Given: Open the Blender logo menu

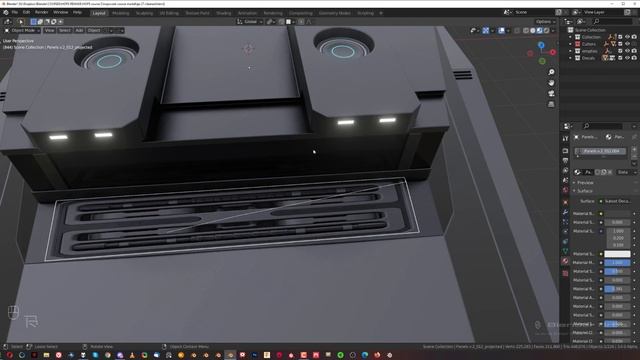Looking at the screenshot, I should pos(6,13).
